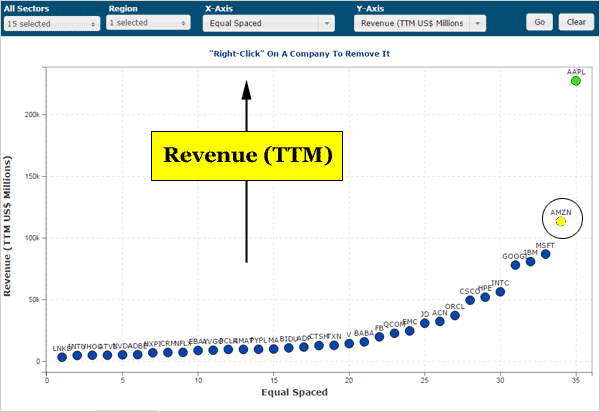Select the ORCL data point
This screenshot has height=412, width=600.
pyautogui.click(x=455, y=316)
